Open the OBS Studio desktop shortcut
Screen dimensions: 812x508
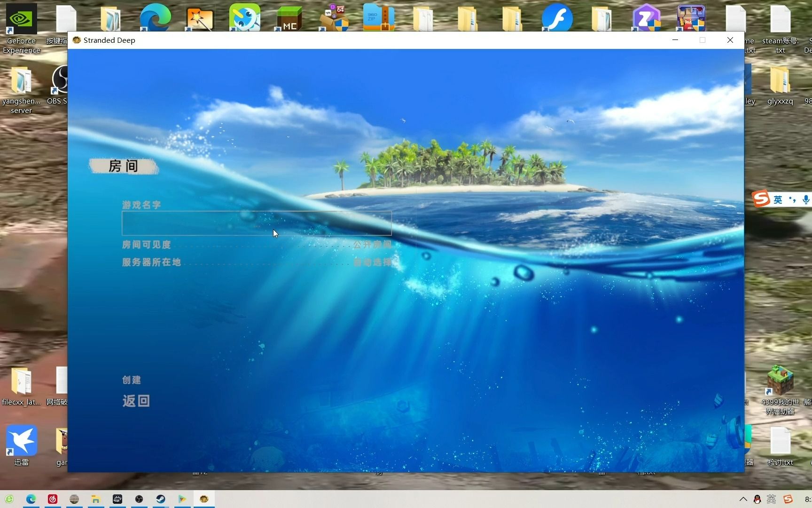click(59, 86)
